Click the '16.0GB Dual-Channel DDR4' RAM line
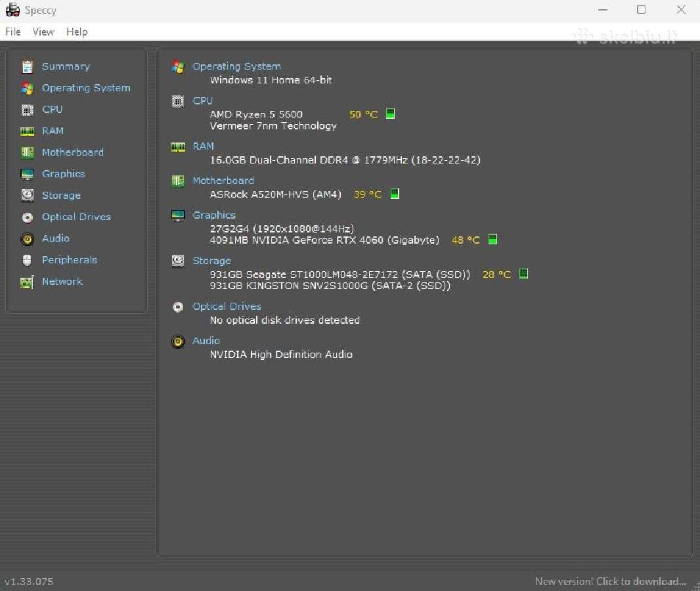The image size is (700, 591). click(345, 160)
